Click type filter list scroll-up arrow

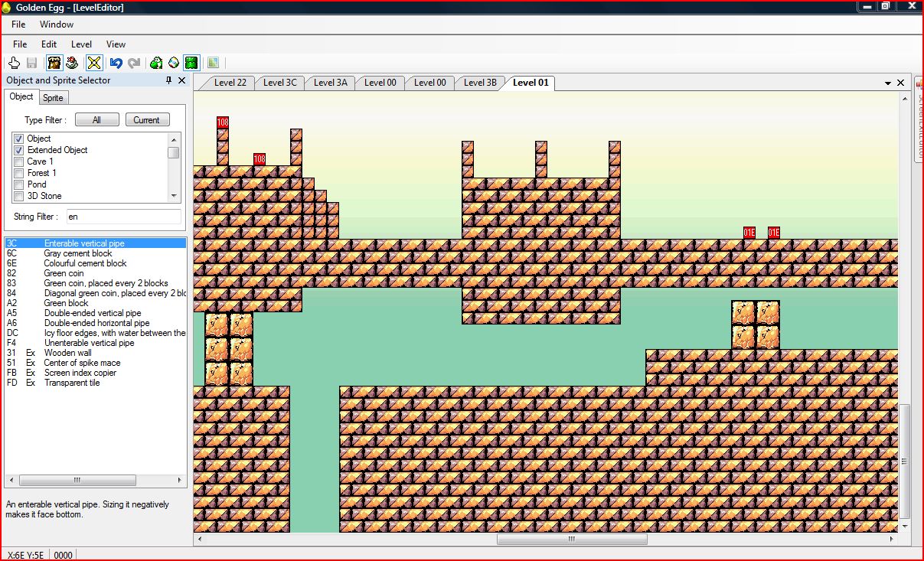coord(174,139)
